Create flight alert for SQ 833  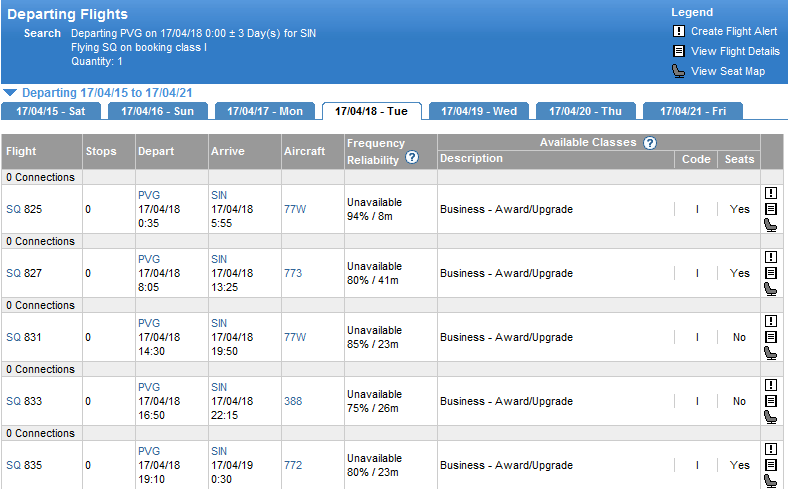(771, 385)
